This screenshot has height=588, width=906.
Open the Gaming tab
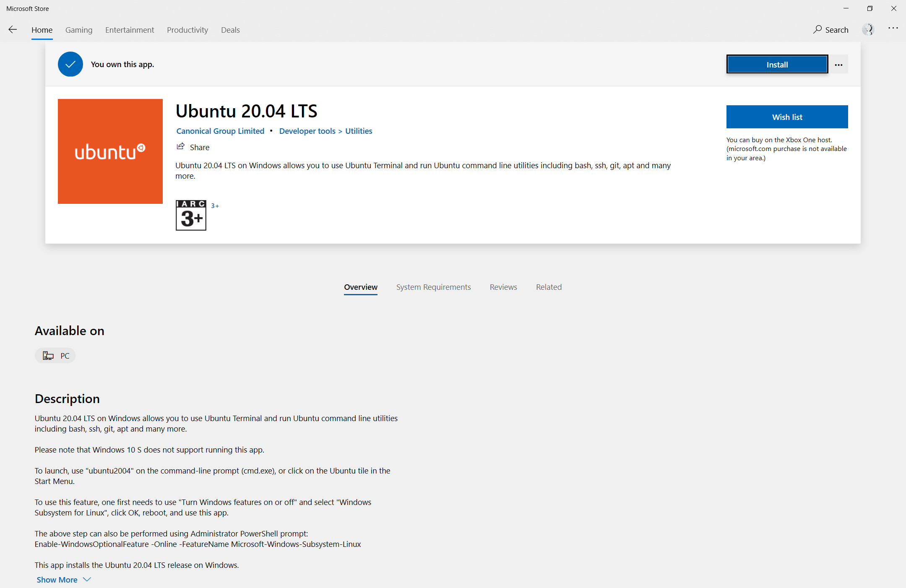point(79,30)
